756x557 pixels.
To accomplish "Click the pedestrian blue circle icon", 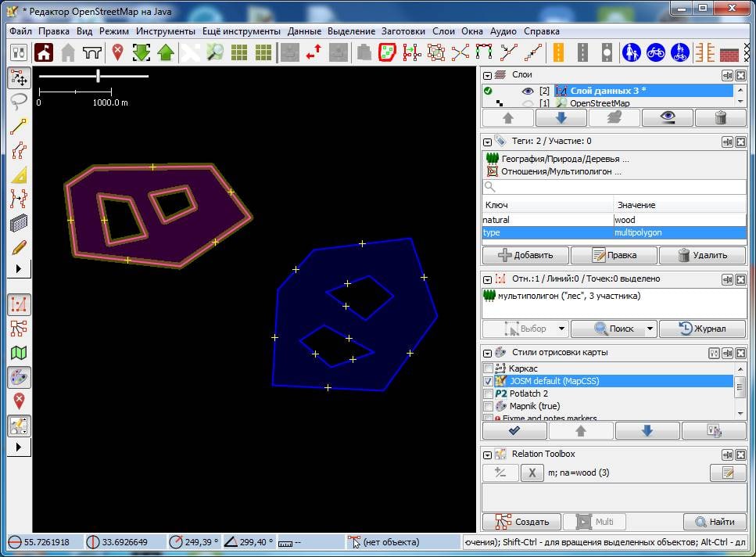I will tap(631, 52).
